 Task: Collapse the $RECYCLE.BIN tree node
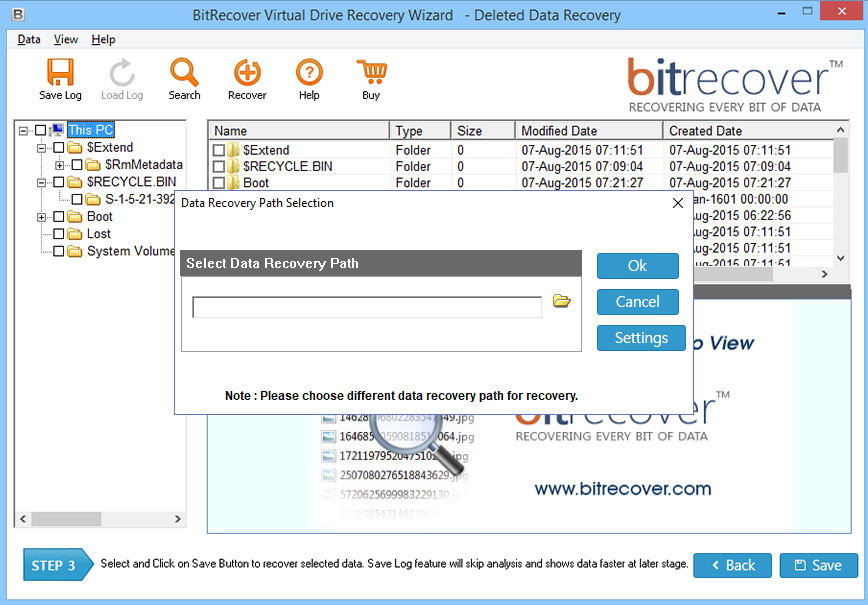42,182
